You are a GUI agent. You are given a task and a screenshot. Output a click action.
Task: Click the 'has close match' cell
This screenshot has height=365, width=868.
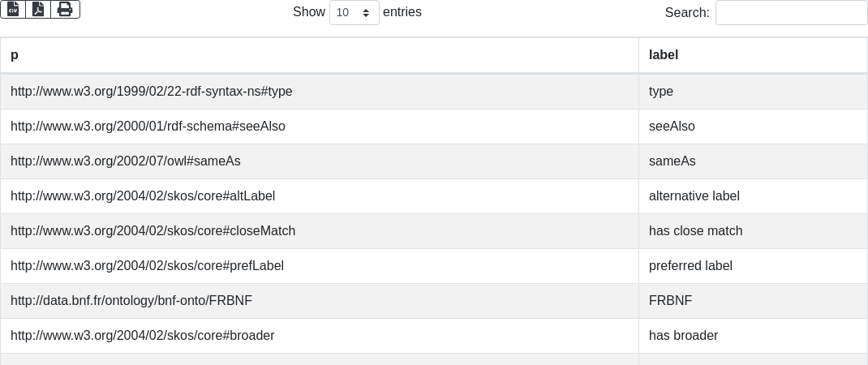(x=696, y=231)
